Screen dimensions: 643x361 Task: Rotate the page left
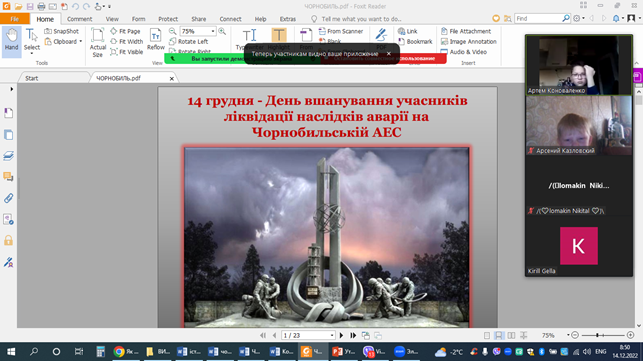(189, 41)
